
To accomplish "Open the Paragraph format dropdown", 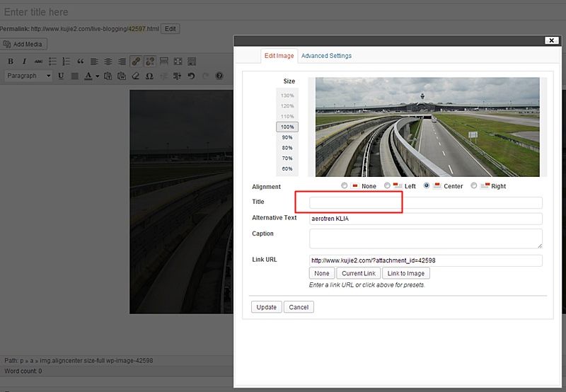I will point(29,76).
